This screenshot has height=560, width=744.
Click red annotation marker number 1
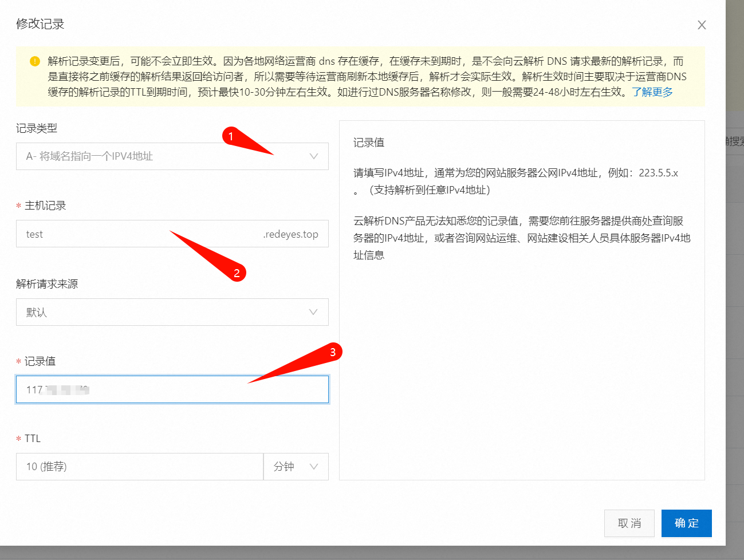pyautogui.click(x=231, y=136)
